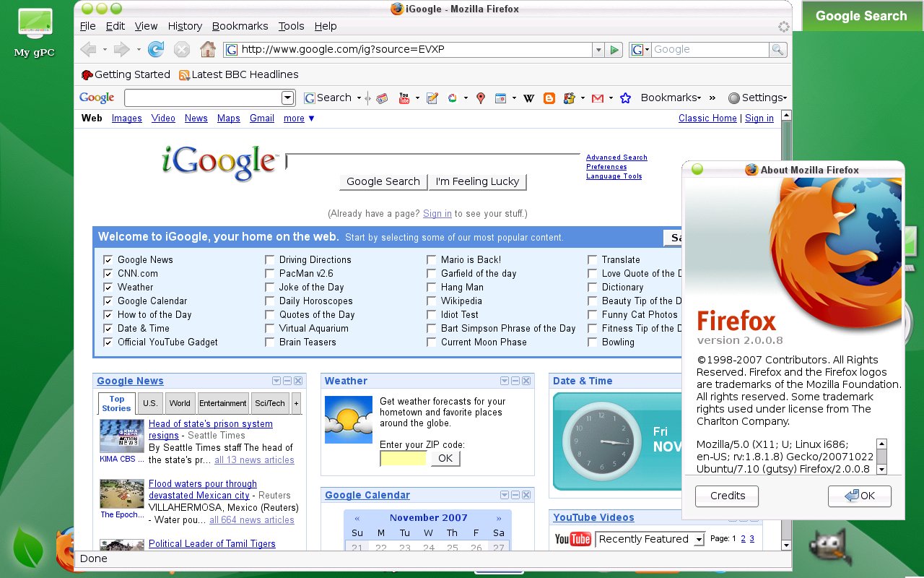Go forward using the forward arrow
Viewport: 924px width, 578px height.
click(121, 49)
